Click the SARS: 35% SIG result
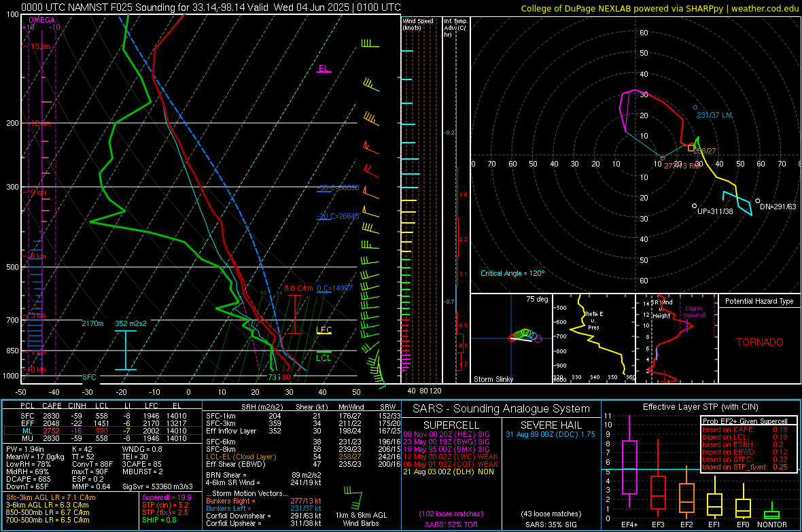Screen dimensions: 802x532 coord(551,525)
